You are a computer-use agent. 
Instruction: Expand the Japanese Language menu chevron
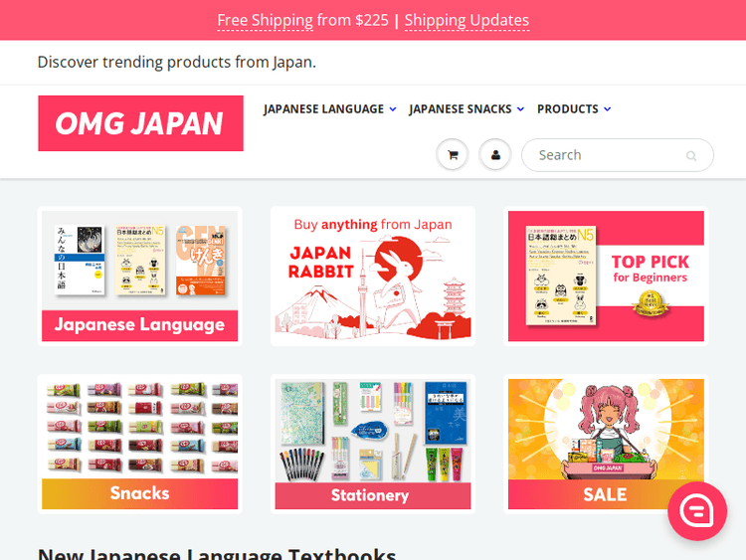click(393, 109)
